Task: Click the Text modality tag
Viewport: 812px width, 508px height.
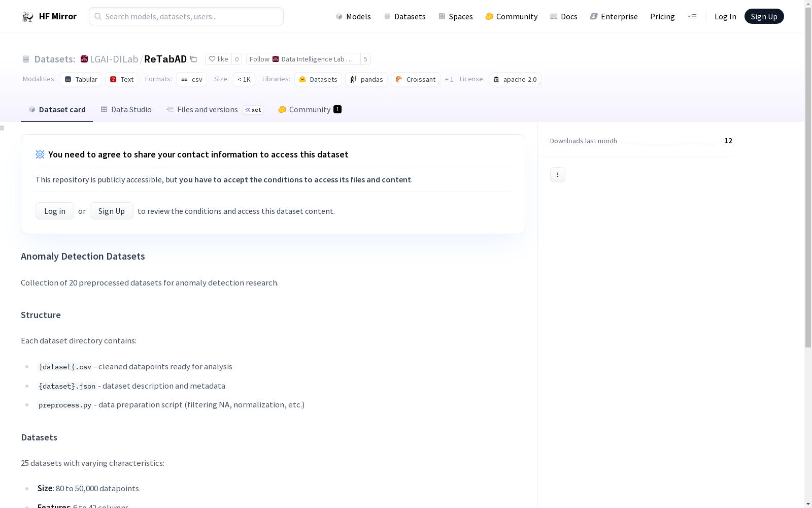Action: (x=121, y=79)
